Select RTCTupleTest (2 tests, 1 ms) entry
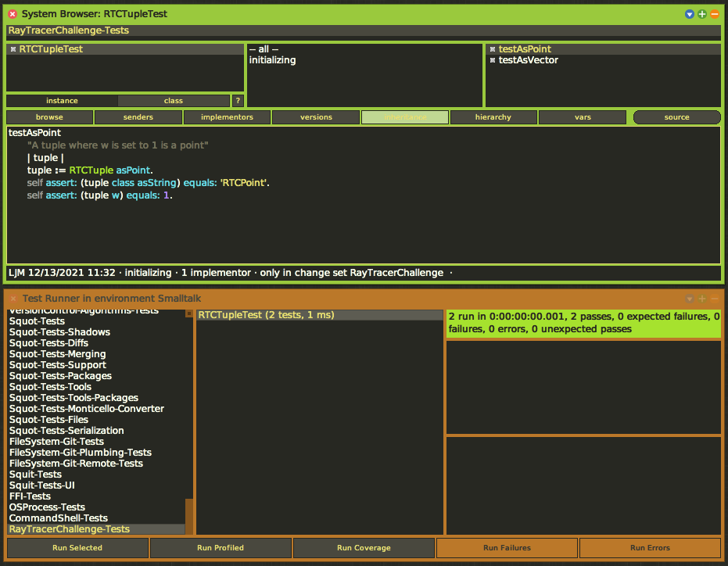 [x=319, y=315]
